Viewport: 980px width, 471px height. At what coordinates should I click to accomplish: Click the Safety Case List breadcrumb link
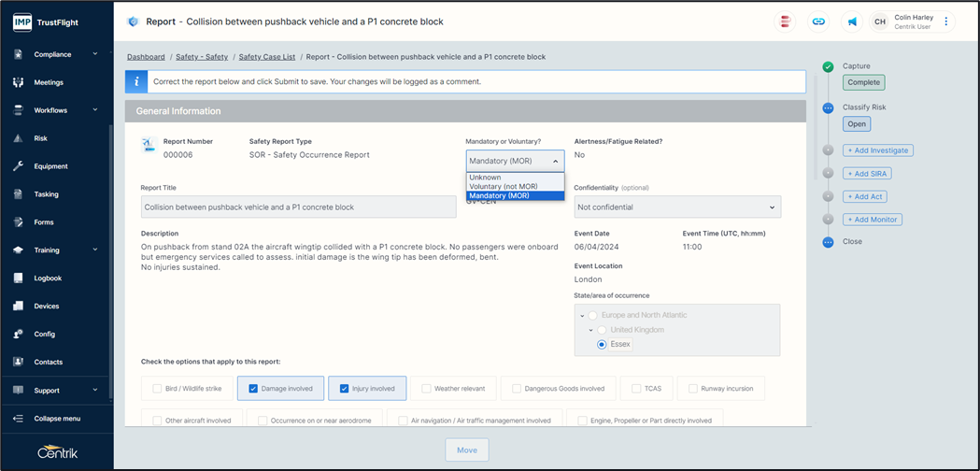tap(267, 57)
